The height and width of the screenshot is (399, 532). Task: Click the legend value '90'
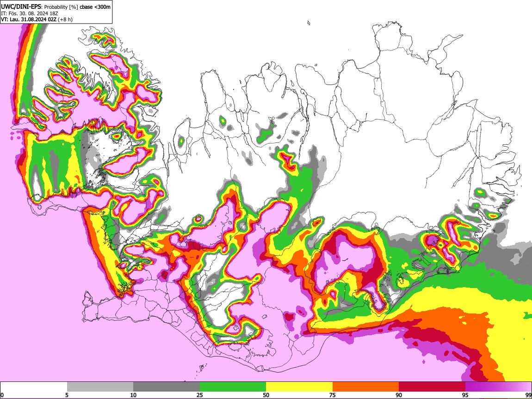pos(399,395)
